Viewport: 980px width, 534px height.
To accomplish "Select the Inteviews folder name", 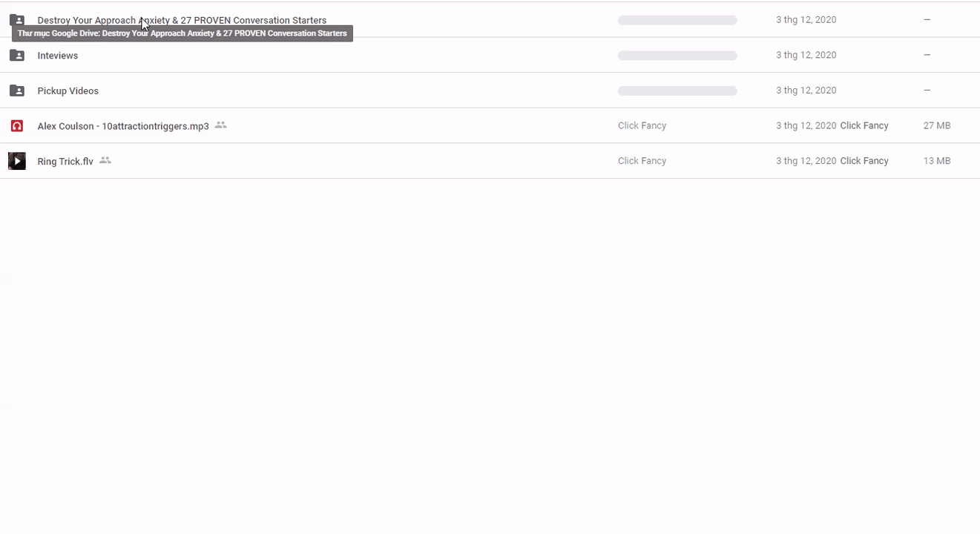I will click(58, 56).
